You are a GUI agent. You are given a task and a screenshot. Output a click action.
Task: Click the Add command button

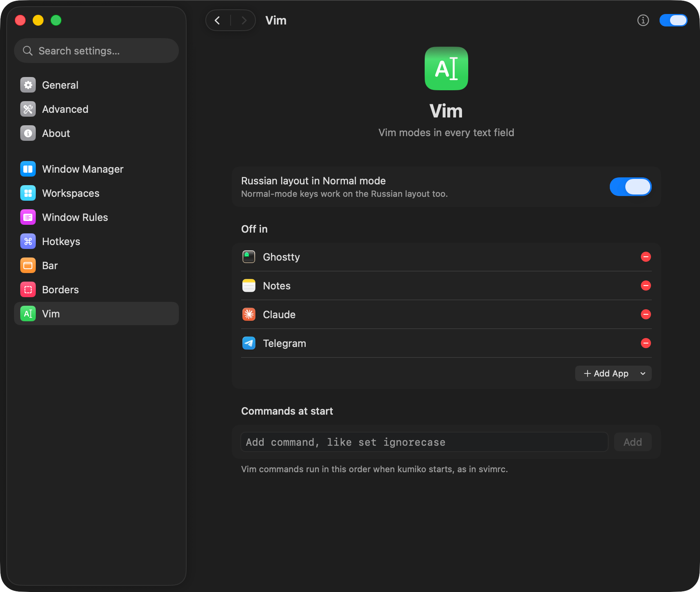[x=633, y=442]
